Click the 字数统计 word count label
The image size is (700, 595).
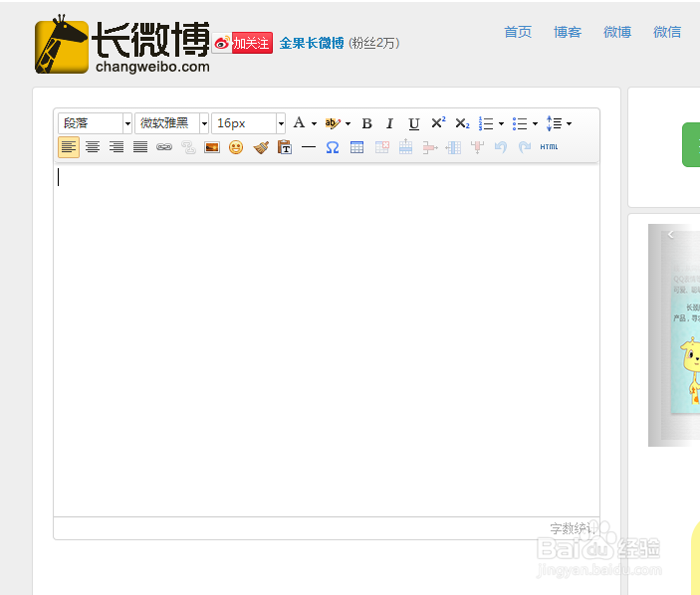coord(574,529)
